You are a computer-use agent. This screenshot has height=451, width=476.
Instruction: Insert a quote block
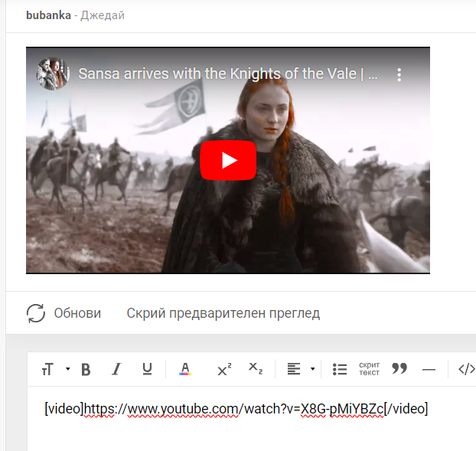coord(399,369)
